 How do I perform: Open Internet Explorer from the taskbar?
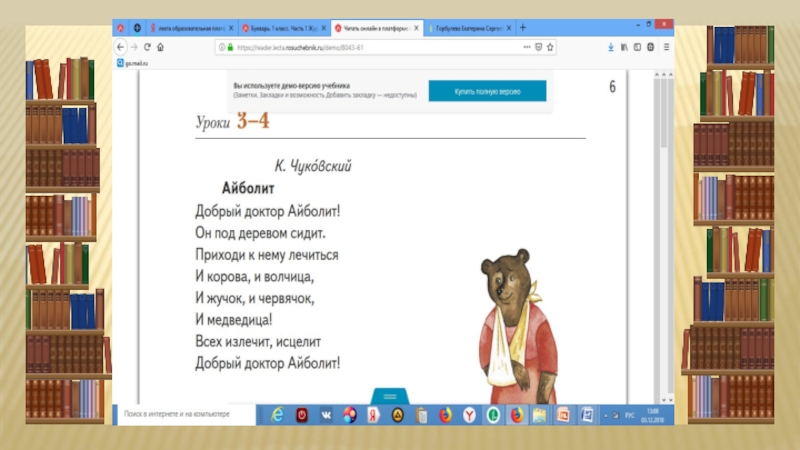coord(278,415)
